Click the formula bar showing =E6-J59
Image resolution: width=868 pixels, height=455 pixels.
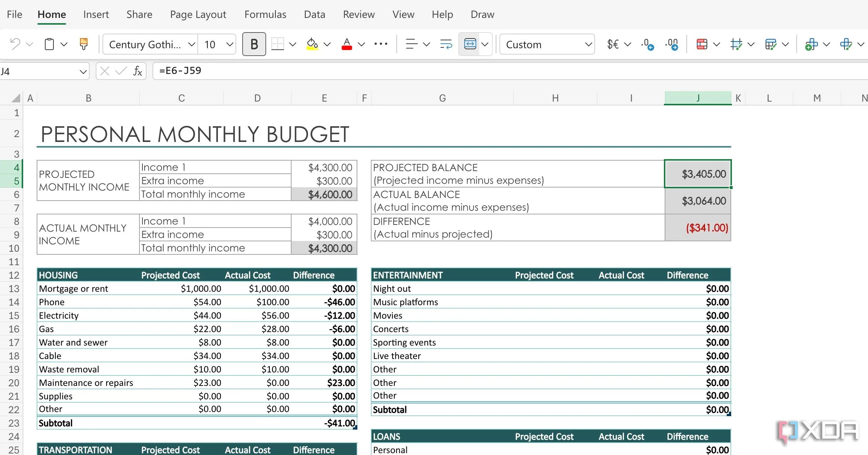(510, 71)
